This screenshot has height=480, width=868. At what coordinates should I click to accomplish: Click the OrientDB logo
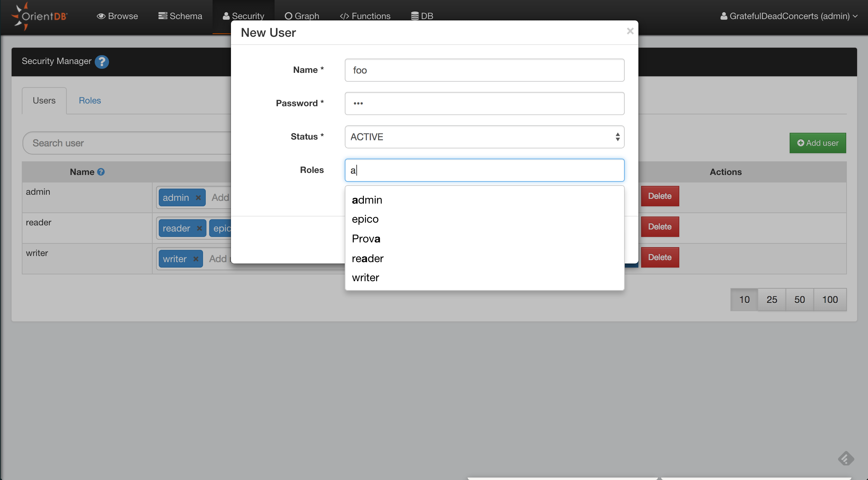39,16
